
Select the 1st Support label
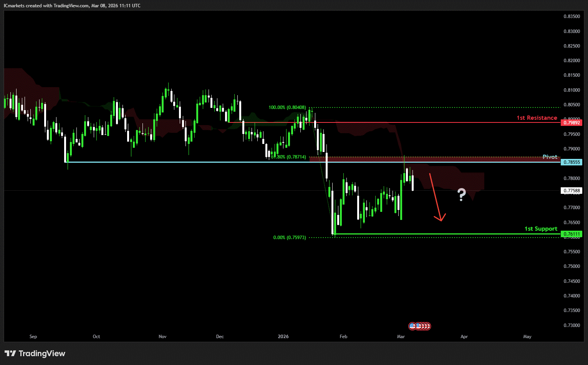click(541, 229)
